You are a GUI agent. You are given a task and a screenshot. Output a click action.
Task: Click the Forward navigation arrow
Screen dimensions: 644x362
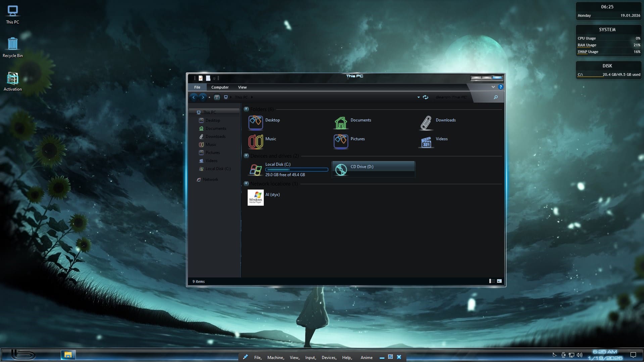coord(203,97)
